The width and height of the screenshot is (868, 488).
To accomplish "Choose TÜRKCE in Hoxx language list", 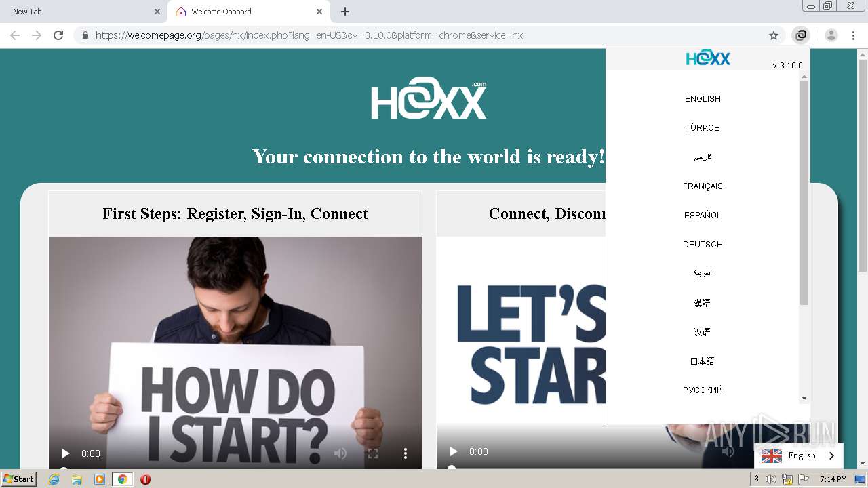I will [703, 128].
